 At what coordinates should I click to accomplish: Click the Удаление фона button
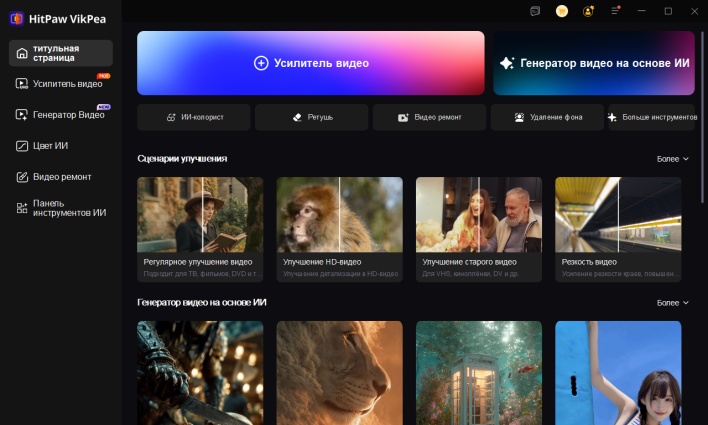tap(547, 117)
